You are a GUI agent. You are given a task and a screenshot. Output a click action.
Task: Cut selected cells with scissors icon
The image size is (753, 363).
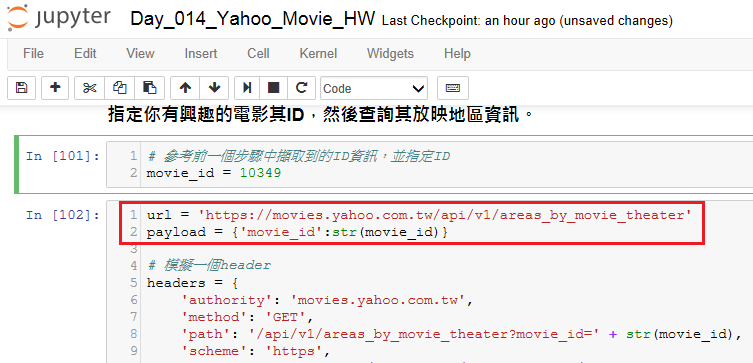click(x=89, y=88)
